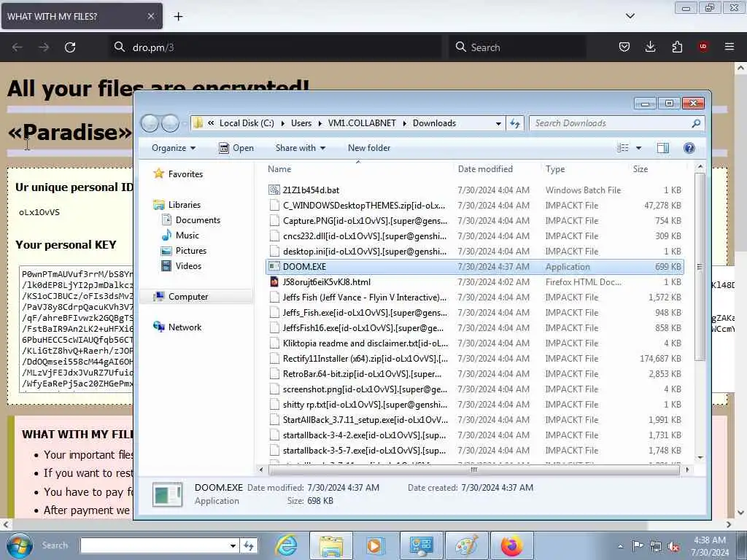Click the Firefox address bar dro.pm/3
Screen dimensions: 747x560
pyautogui.click(x=275, y=47)
